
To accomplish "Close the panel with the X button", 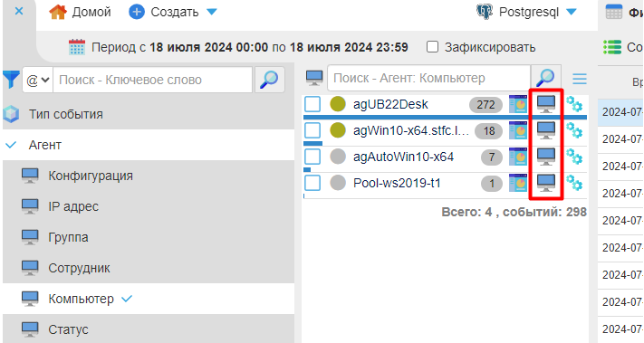I will coord(19,11).
